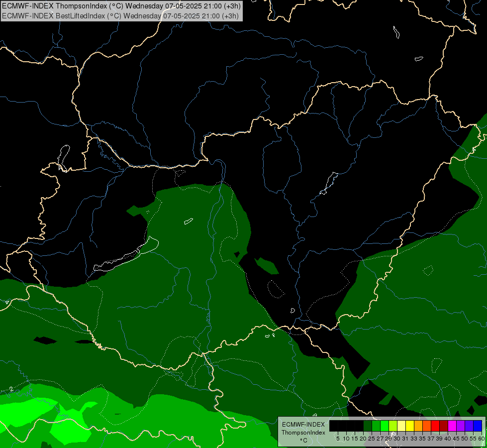487x448 pixels.
Task: Click the pure yellow 31–33 legend swatch
Action: click(410, 426)
